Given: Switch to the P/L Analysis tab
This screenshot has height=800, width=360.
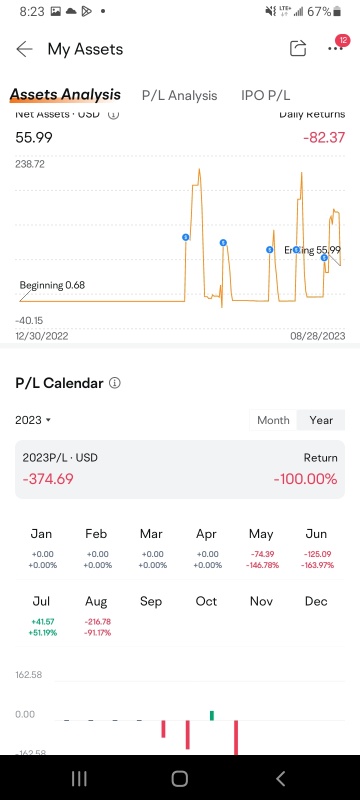Looking at the screenshot, I should [179, 95].
